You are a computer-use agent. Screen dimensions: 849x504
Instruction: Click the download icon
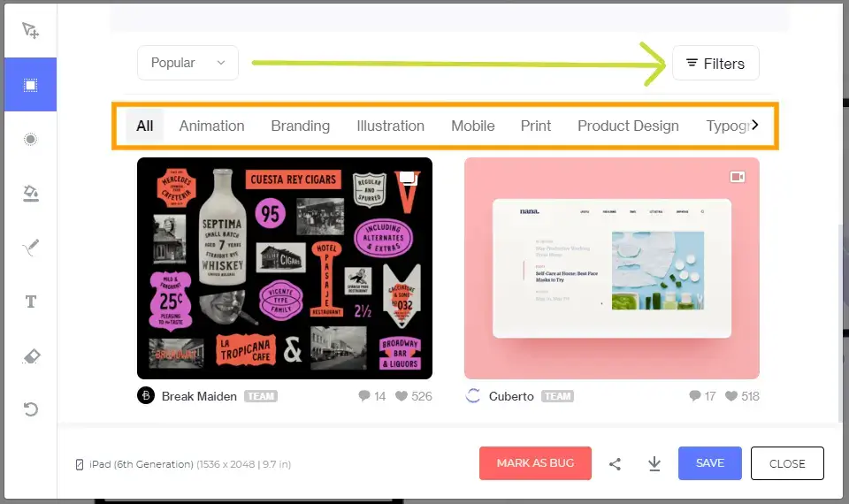654,463
